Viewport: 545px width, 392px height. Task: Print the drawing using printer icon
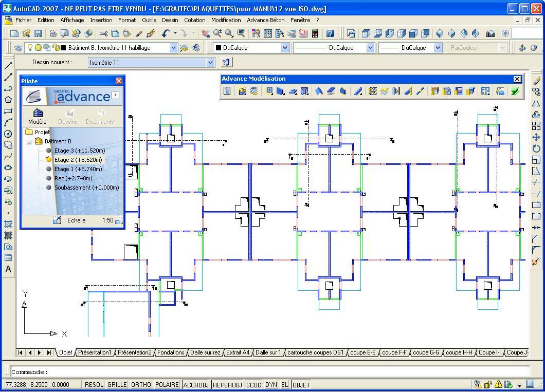pyautogui.click(x=53, y=33)
